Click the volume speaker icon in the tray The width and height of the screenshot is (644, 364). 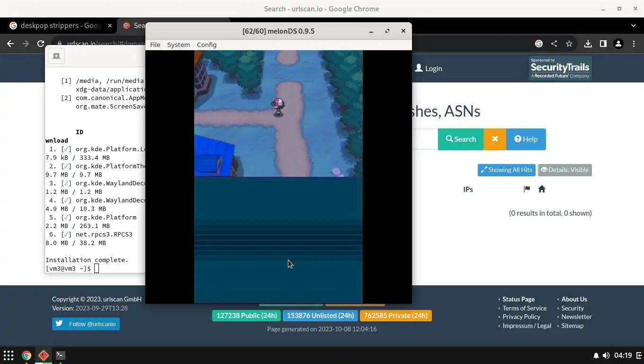click(606, 355)
